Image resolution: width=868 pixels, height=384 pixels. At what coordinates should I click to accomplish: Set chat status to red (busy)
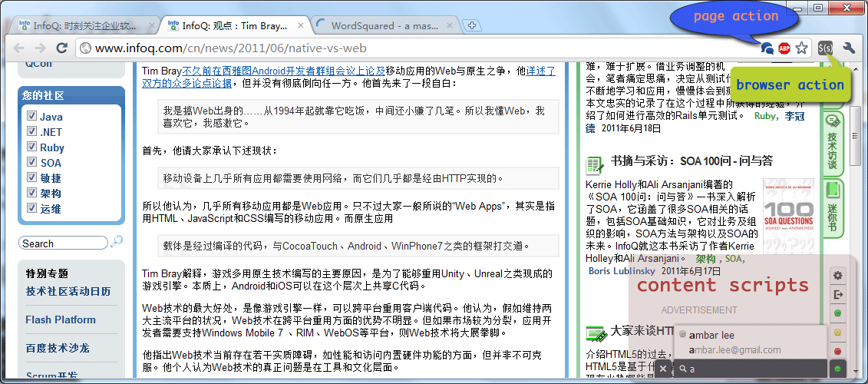[837, 351]
